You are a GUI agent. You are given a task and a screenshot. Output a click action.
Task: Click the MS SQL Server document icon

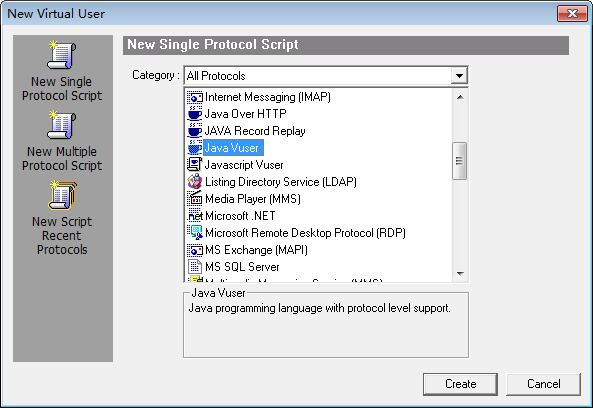(195, 267)
